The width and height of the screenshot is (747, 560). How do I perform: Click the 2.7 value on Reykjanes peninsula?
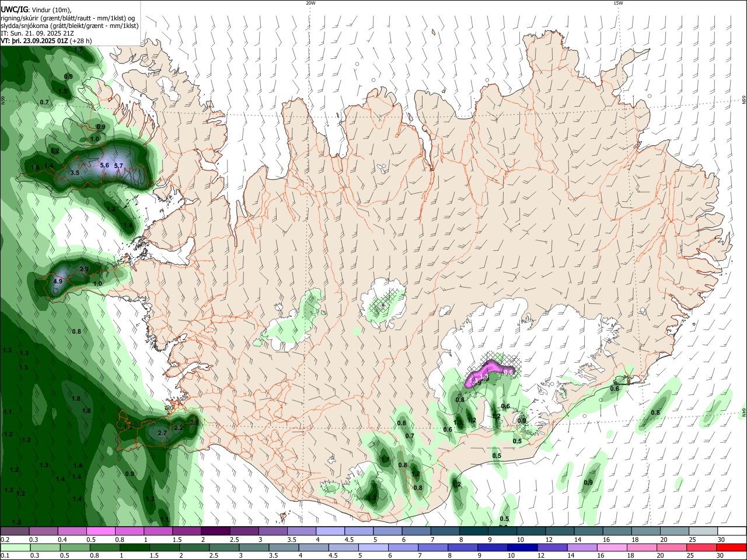(163, 433)
